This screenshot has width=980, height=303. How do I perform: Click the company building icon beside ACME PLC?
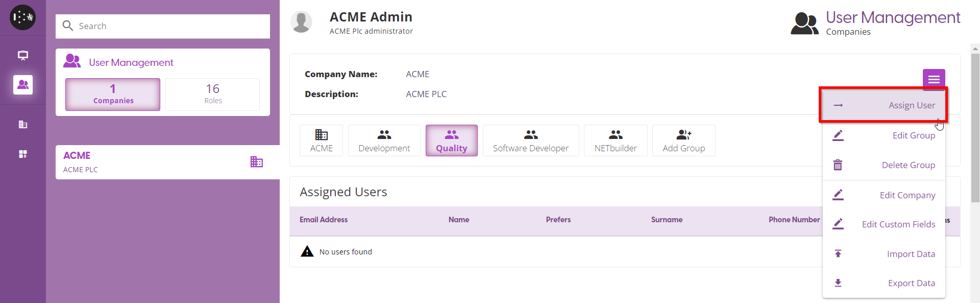[256, 162]
